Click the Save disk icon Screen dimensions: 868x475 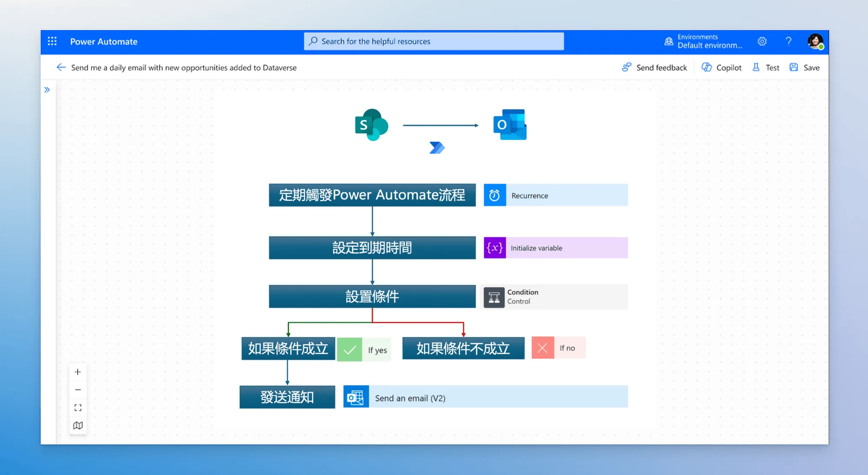(x=794, y=67)
